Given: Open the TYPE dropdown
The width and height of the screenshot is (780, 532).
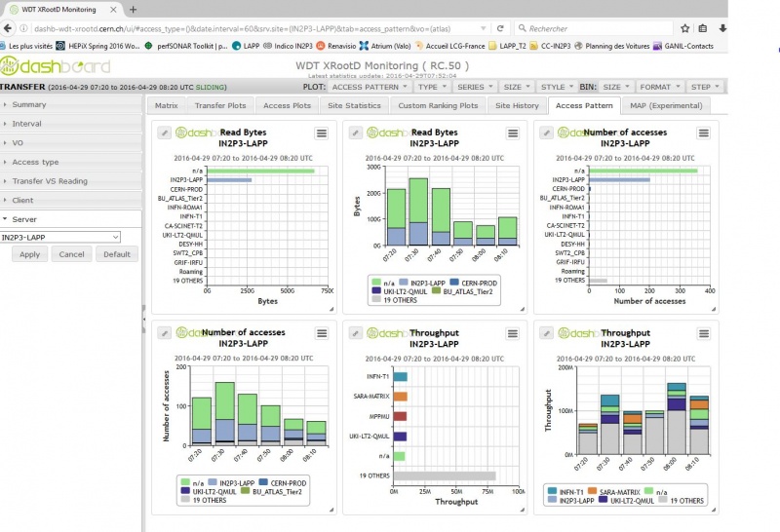Looking at the screenshot, I should click(432, 87).
